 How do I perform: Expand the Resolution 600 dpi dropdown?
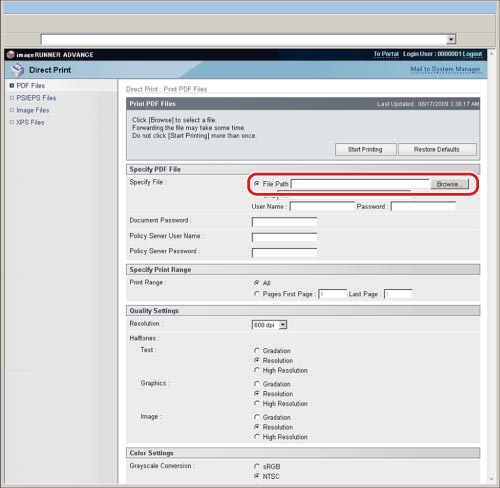283,325
